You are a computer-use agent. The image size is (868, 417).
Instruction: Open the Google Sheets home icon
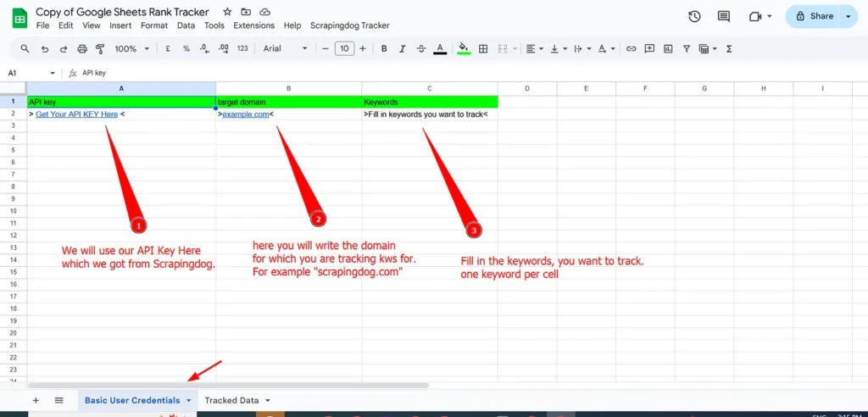pos(20,18)
